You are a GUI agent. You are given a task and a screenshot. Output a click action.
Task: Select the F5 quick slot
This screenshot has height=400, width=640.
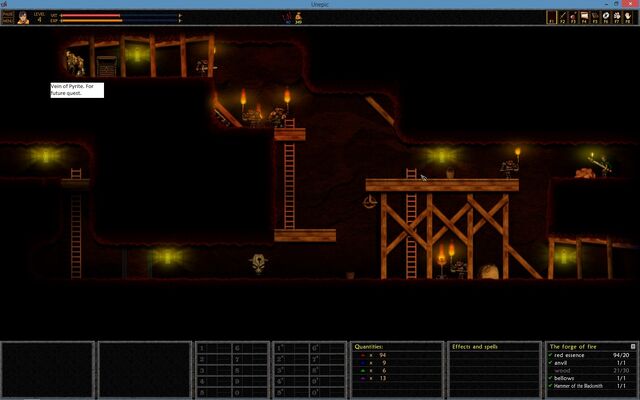pos(595,18)
